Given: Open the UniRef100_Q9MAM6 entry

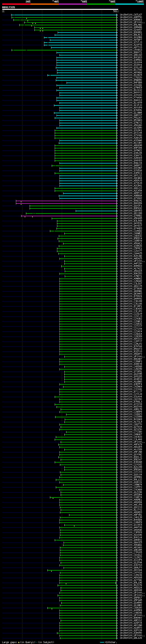Looking at the screenshot, I should [x=131, y=27].
